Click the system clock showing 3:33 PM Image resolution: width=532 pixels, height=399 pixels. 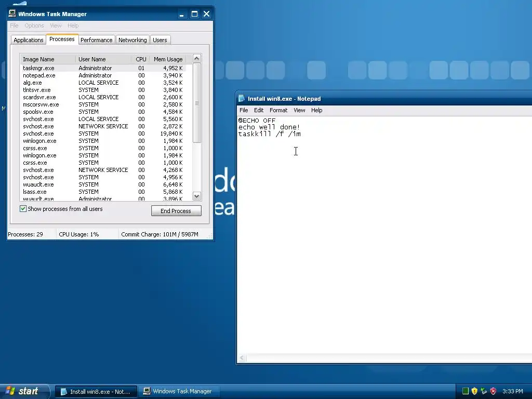(513, 392)
